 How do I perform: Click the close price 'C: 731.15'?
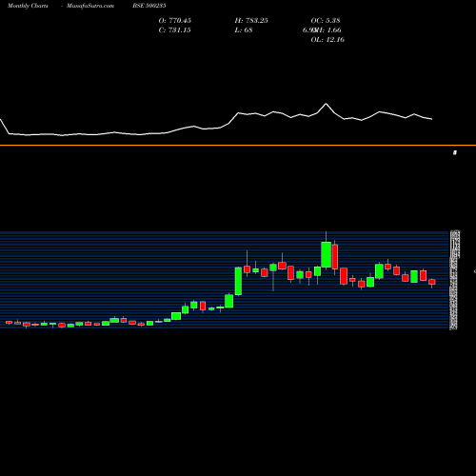pos(175,30)
